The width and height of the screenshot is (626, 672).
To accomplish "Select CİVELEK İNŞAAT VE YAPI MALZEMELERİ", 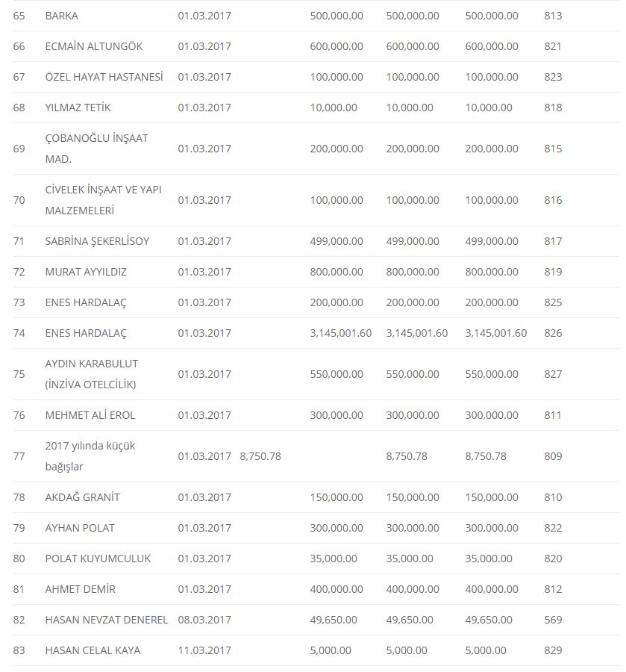I will tap(103, 200).
